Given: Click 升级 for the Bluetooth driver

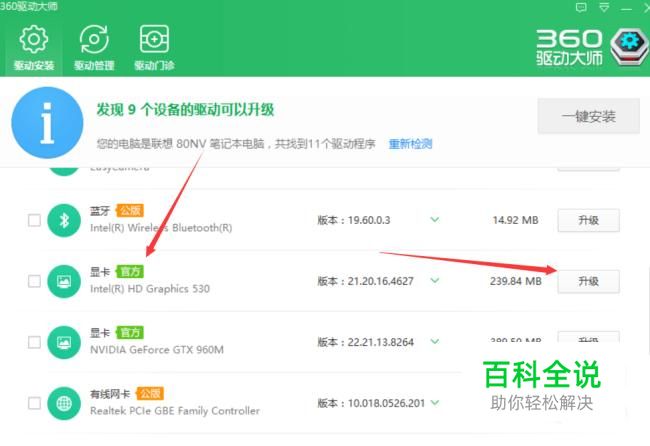Looking at the screenshot, I should point(589,221).
